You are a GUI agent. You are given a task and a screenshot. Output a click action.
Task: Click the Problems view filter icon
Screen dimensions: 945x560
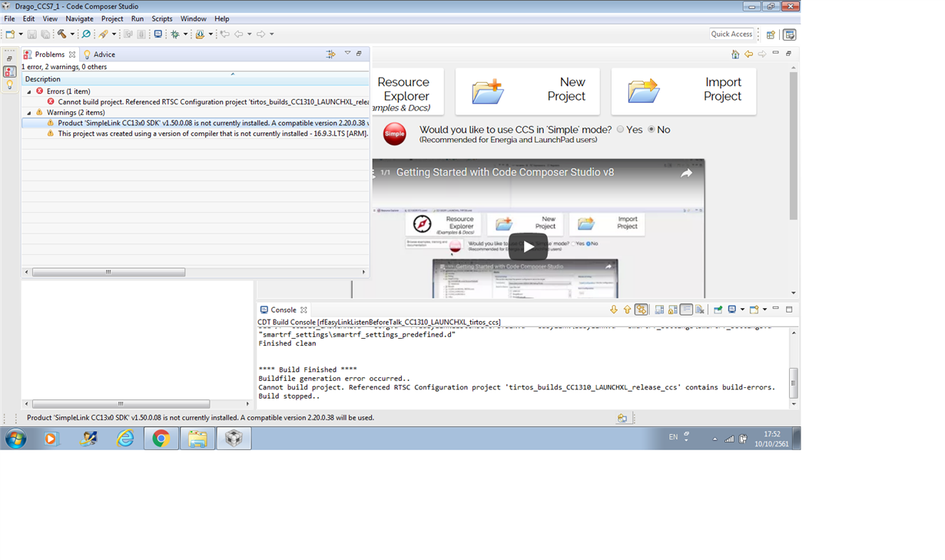point(331,54)
